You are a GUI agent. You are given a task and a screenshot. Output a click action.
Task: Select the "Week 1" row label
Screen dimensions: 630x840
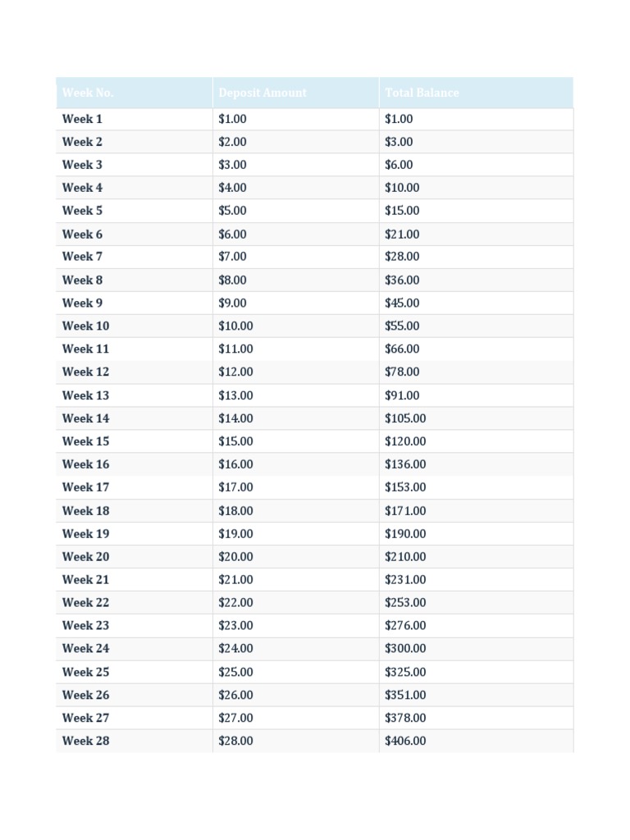(82, 119)
